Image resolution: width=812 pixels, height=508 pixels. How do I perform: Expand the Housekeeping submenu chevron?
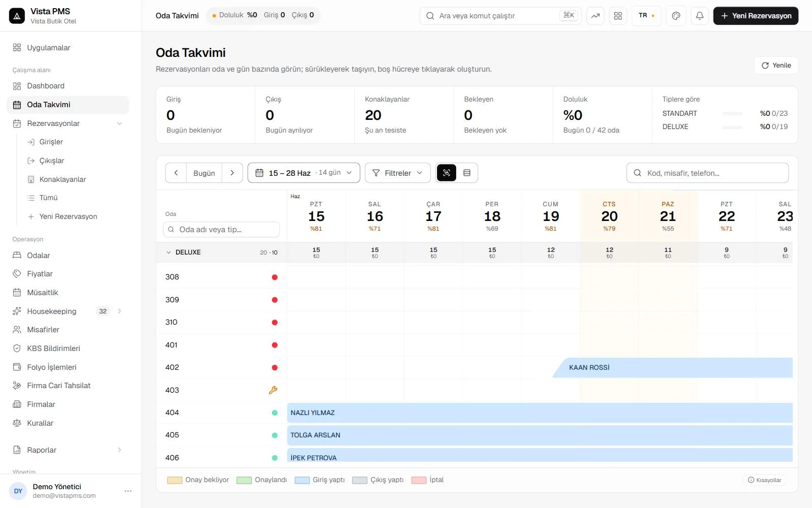pyautogui.click(x=120, y=311)
